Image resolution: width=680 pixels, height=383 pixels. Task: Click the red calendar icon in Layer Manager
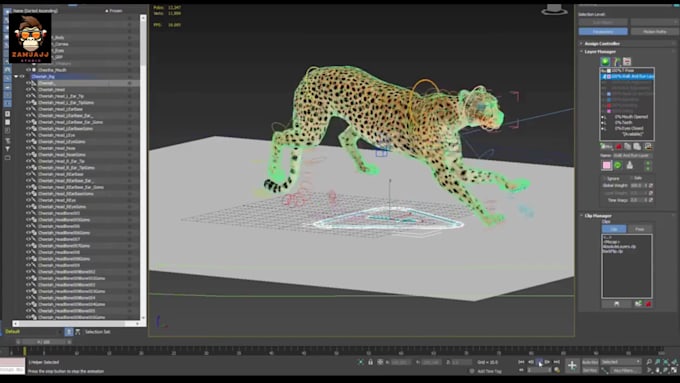(627, 62)
